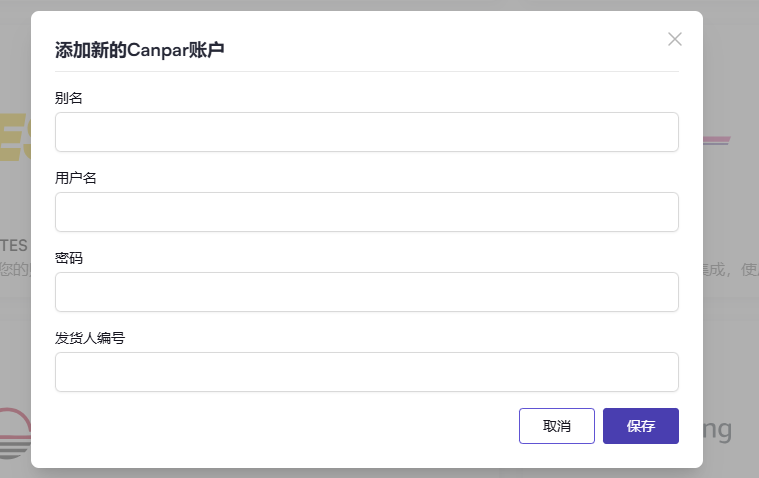
Task: Click the red semicircle logo in the background
Action: [15, 433]
